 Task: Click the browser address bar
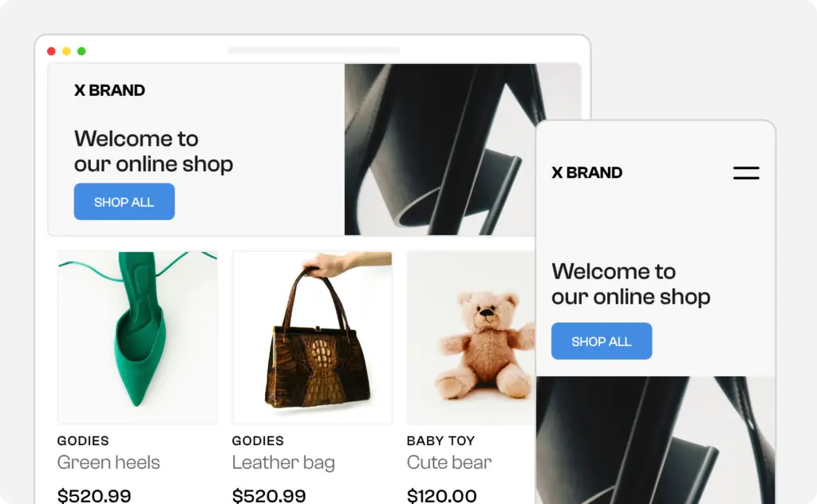(x=314, y=50)
